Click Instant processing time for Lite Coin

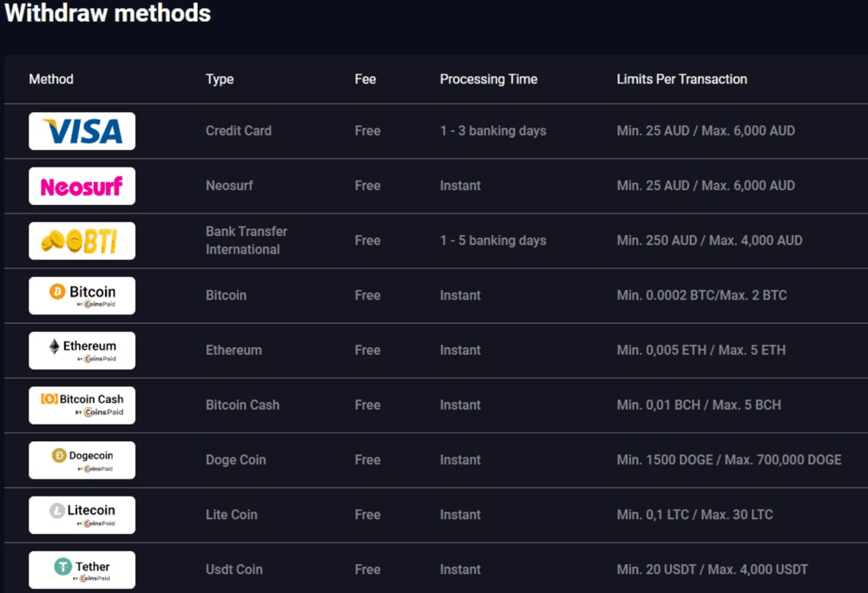(460, 514)
